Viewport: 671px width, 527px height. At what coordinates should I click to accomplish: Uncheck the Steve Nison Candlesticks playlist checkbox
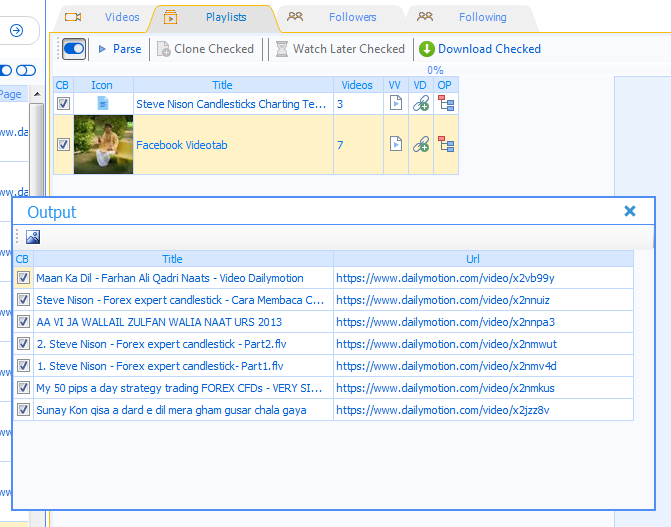(x=63, y=104)
